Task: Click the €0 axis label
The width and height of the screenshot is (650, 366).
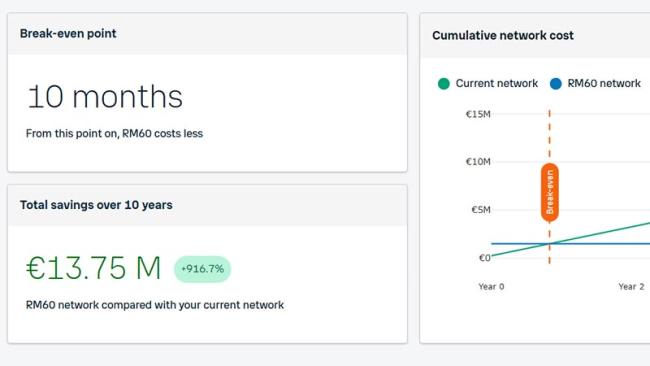Action: click(x=485, y=258)
